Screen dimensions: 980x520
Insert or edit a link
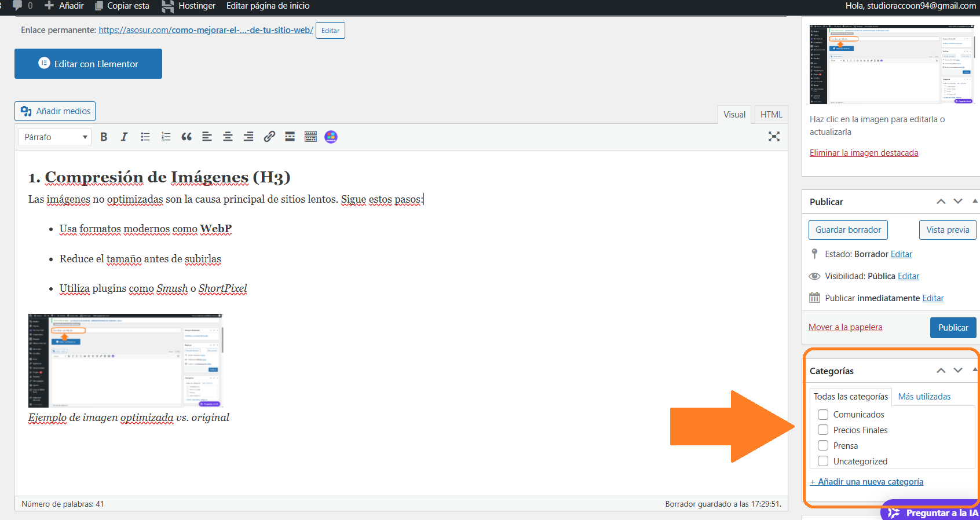(269, 137)
